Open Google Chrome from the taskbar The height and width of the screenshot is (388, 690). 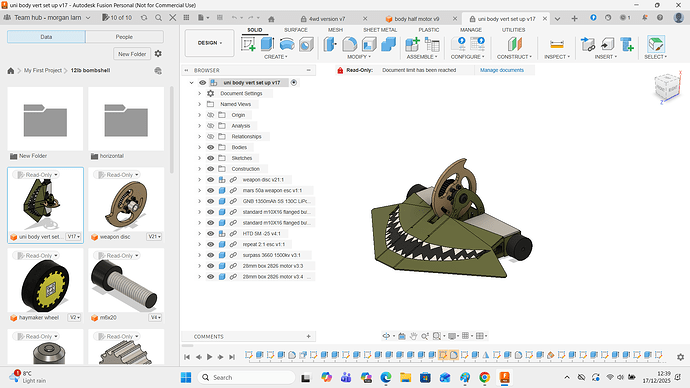click(x=484, y=377)
